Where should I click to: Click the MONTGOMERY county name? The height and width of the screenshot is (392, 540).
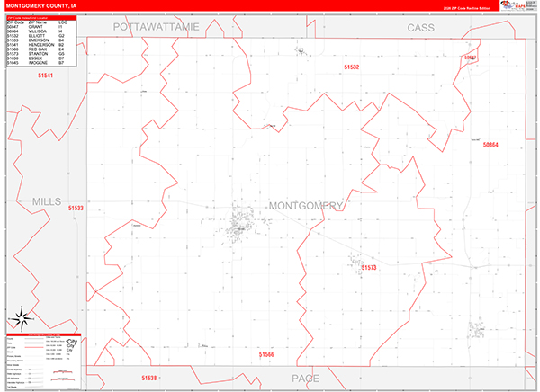click(306, 206)
